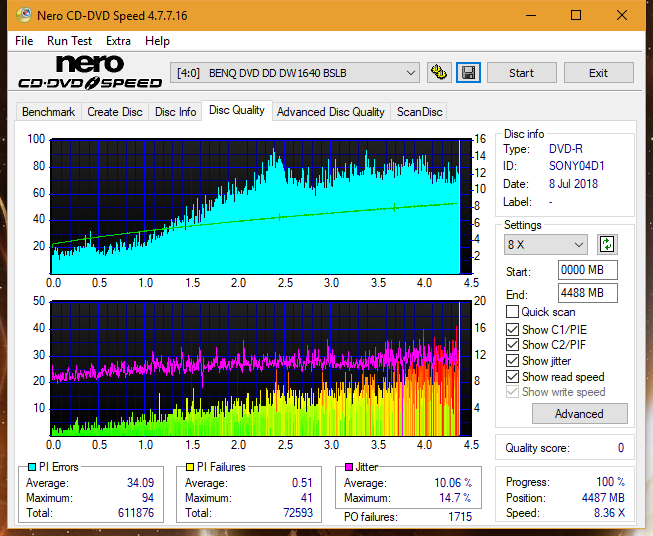Toggle Show read speed checkbox

tap(512, 376)
